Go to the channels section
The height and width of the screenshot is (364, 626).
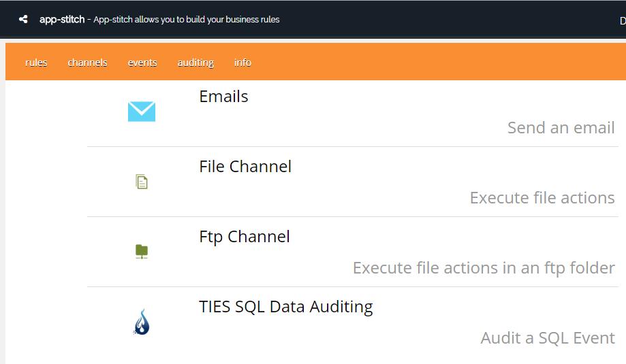87,63
